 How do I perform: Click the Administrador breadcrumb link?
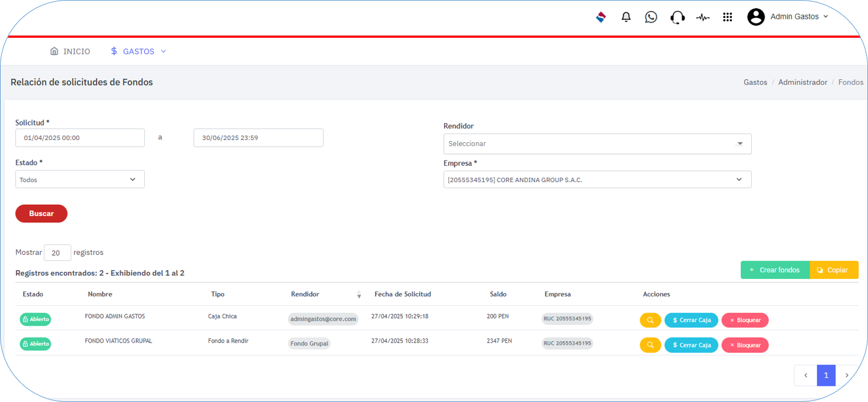point(803,82)
